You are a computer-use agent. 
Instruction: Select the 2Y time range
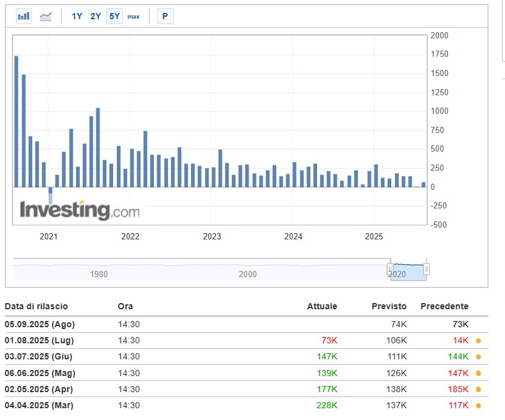tap(96, 16)
